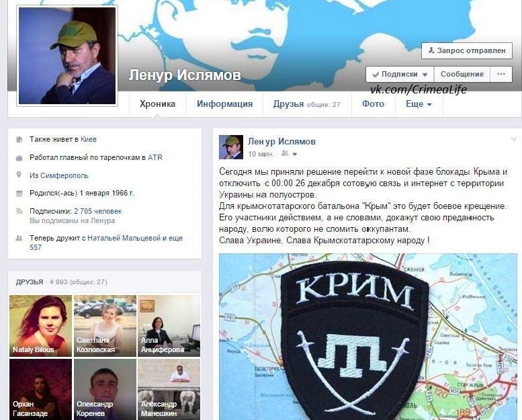Open the three-dots more actions button
This screenshot has height=420, width=522.
(501, 74)
